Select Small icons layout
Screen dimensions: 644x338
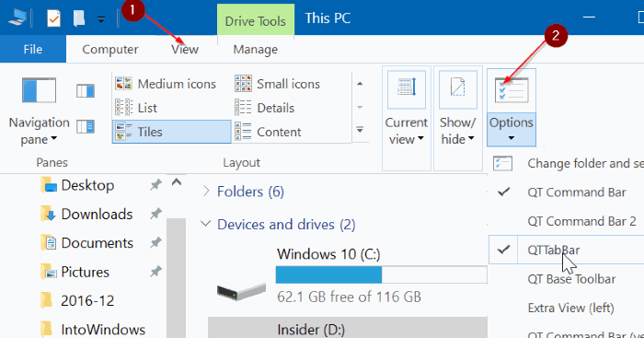point(278,84)
